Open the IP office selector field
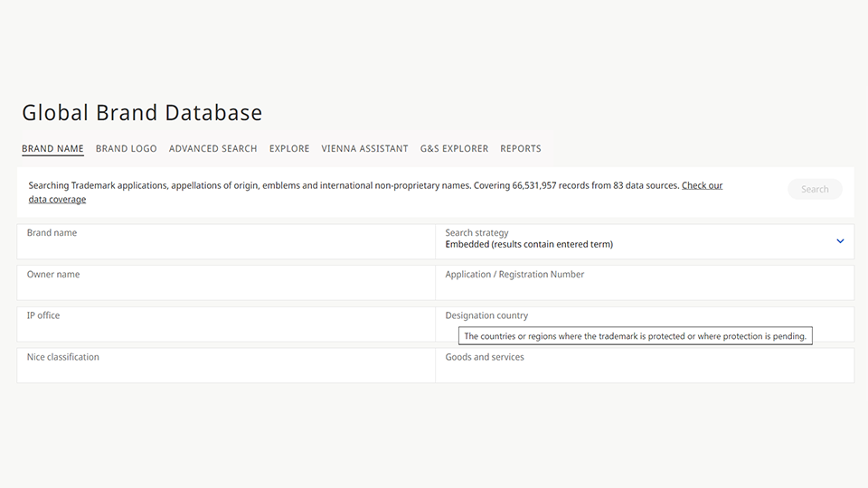This screenshot has height=488, width=868. click(226, 324)
